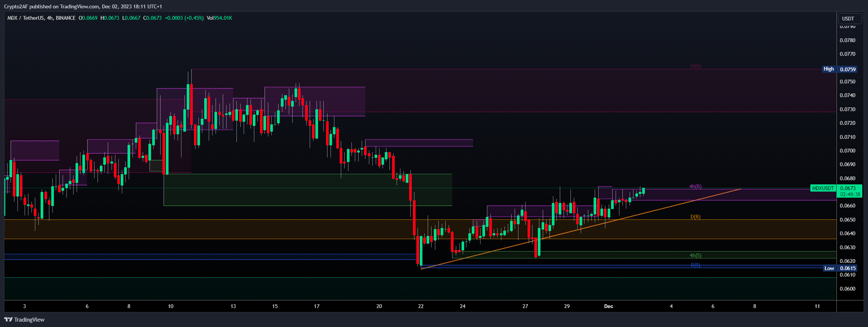Image resolution: width=868 pixels, height=327 pixels.
Task: Click the 27 date label on time axis
Action: [525, 306]
